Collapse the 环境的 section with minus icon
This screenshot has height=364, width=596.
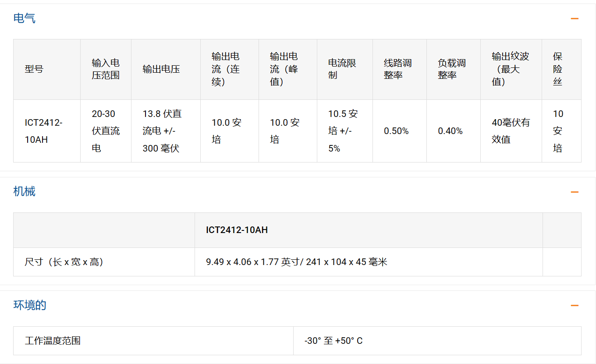tap(575, 305)
